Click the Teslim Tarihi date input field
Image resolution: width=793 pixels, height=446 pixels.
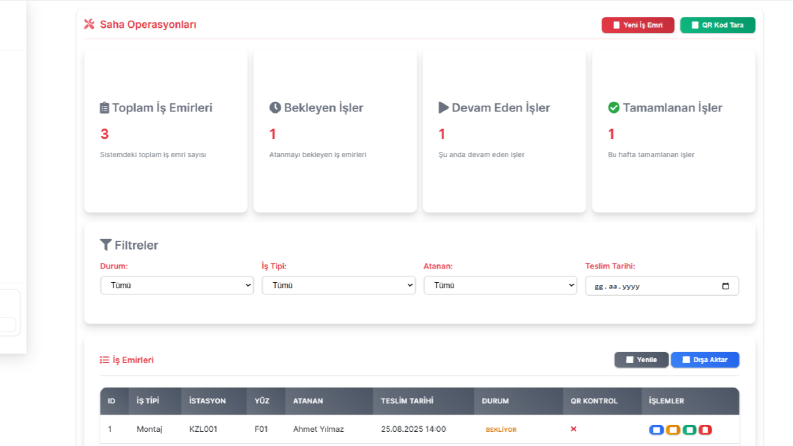[662, 286]
